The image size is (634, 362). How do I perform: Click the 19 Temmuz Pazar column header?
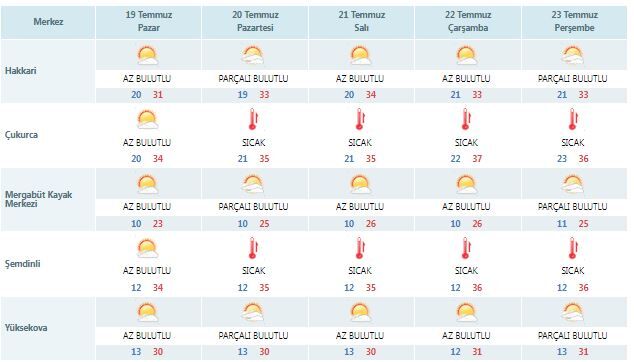coord(148,21)
